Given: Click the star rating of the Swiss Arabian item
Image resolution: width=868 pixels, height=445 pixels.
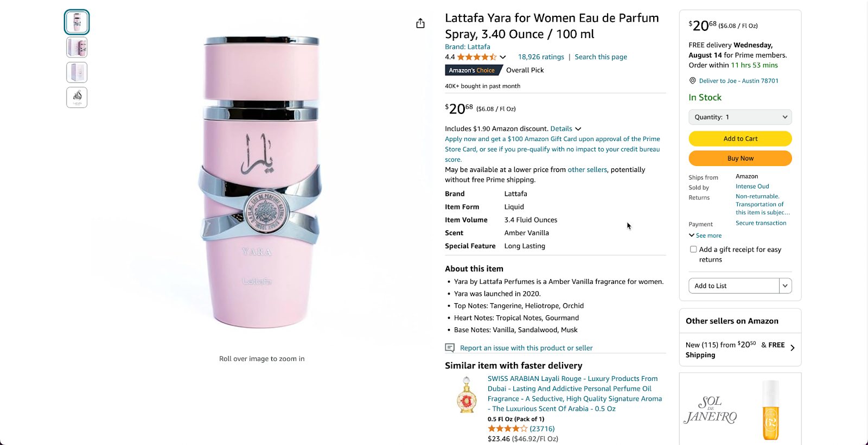Looking at the screenshot, I should [x=507, y=428].
